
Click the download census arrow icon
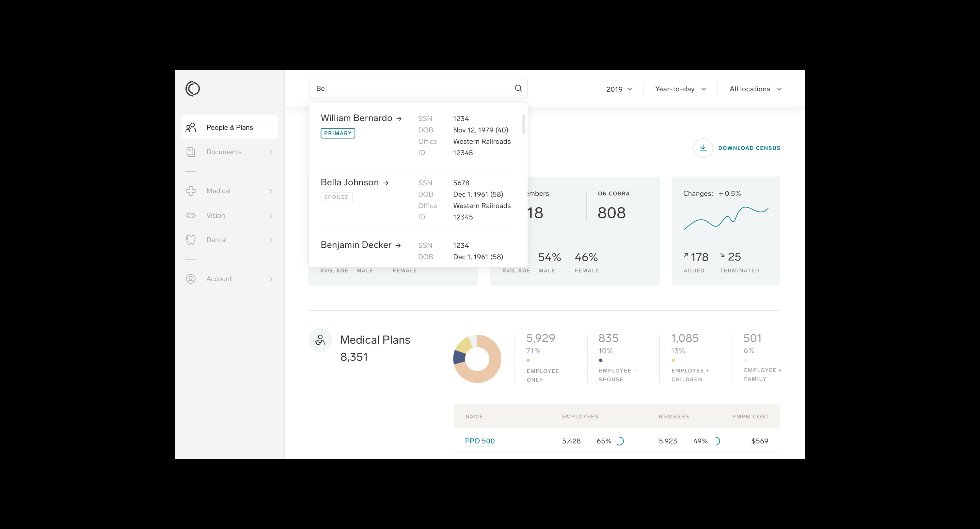click(x=703, y=148)
